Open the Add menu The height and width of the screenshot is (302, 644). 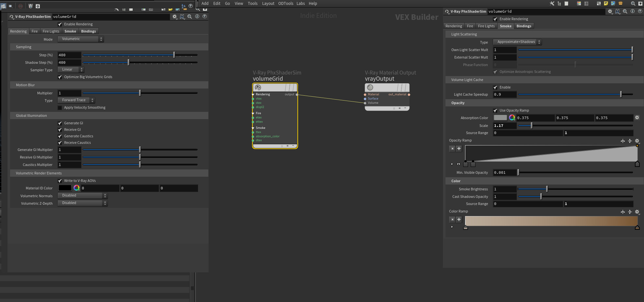pos(205,4)
